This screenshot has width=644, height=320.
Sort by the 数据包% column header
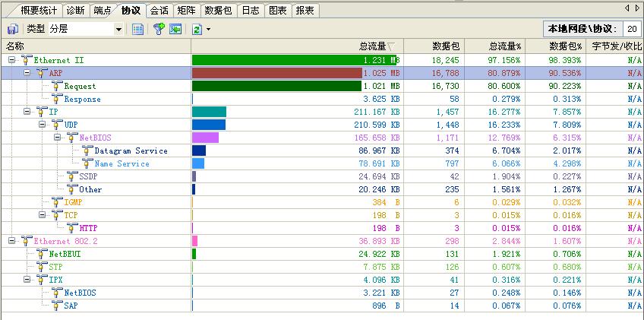pyautogui.click(x=556, y=46)
